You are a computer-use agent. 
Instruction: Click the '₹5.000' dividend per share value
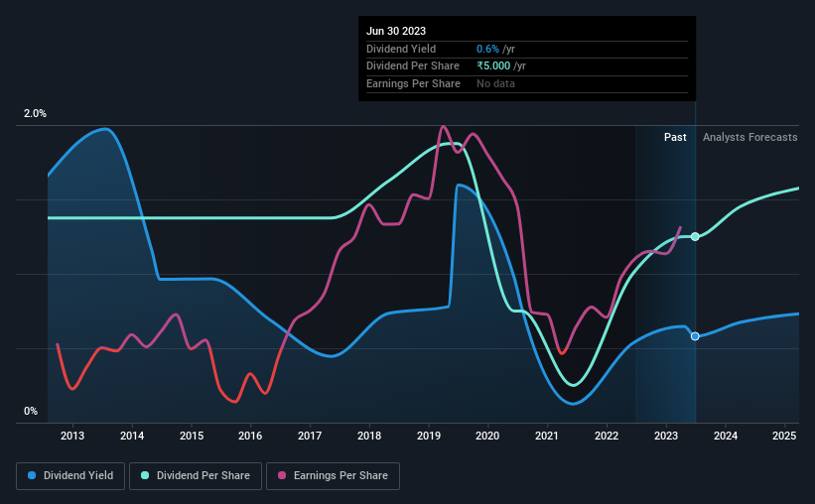493,66
